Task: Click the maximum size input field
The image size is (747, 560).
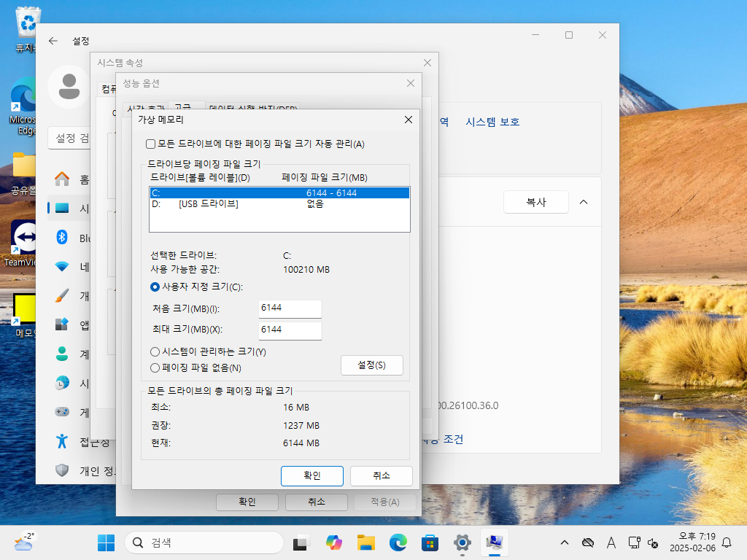Action: point(290,330)
